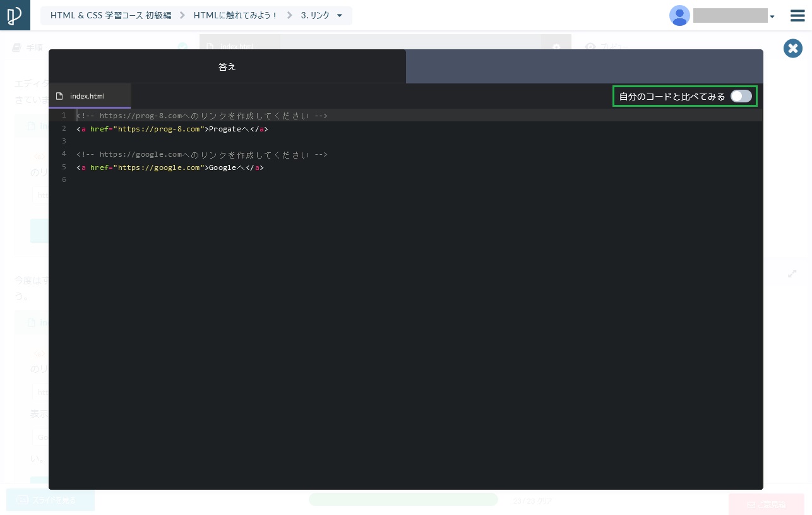Expand the 3. リンク lesson dropdown
Viewport: 812px width, 515px height.
[339, 16]
